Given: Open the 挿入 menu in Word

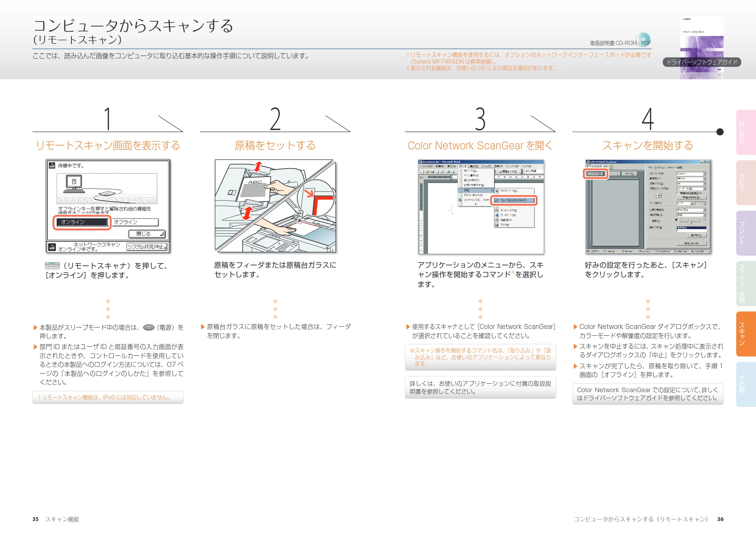Looking at the screenshot, I should pos(463,166).
